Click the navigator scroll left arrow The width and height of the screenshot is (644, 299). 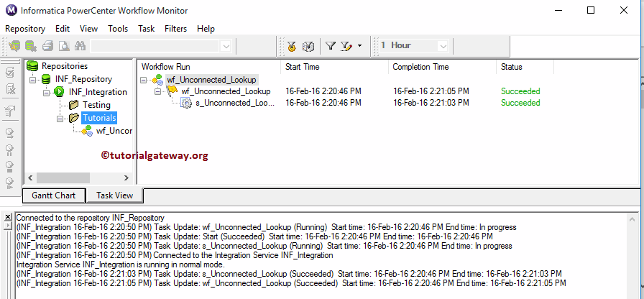pos(30,178)
